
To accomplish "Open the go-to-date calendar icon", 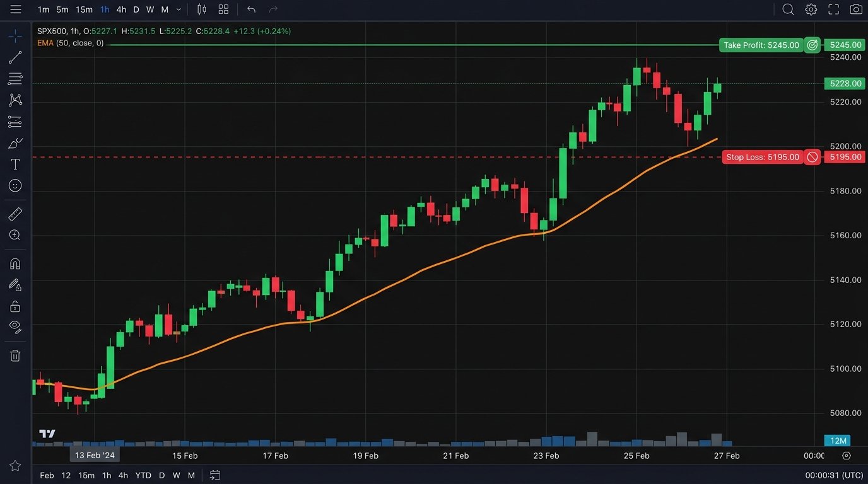I will (215, 475).
